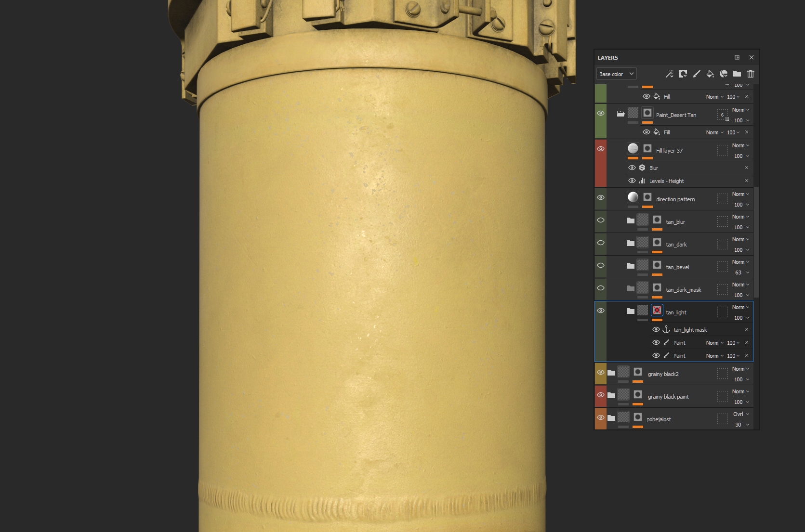Add a smart material with the magic wand icon
The width and height of the screenshot is (805, 532).
coord(670,74)
